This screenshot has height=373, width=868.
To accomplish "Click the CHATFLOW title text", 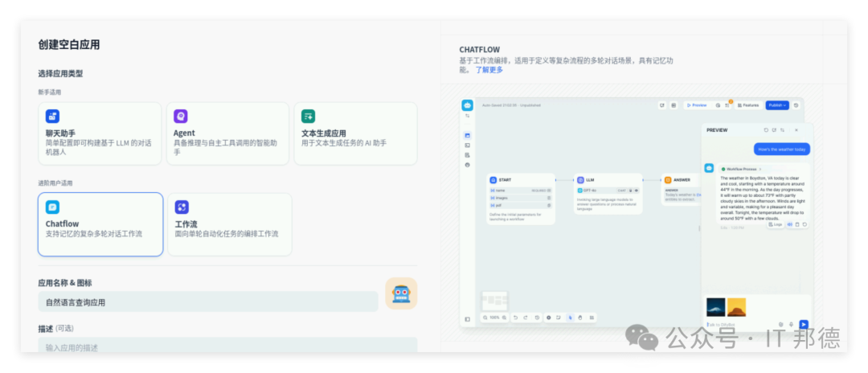I will 479,50.
